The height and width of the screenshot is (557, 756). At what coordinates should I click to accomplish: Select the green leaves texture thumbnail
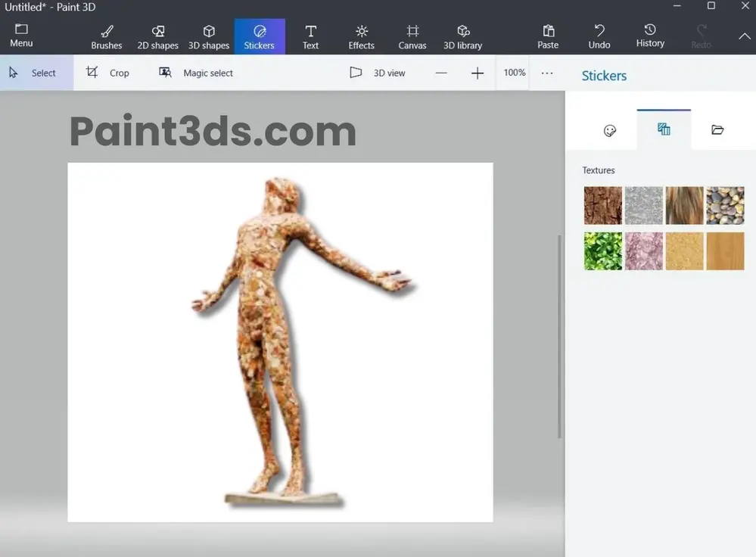[x=602, y=251]
